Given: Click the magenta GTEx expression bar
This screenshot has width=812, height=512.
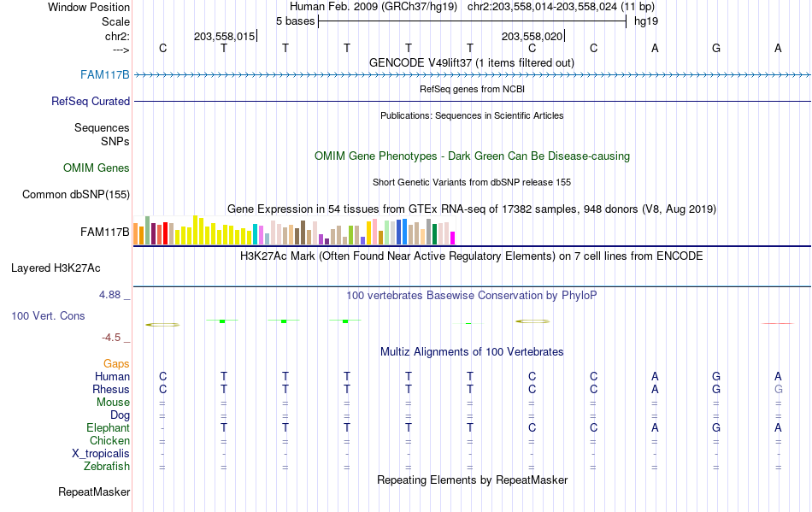Looking at the screenshot, I should pos(453,238).
